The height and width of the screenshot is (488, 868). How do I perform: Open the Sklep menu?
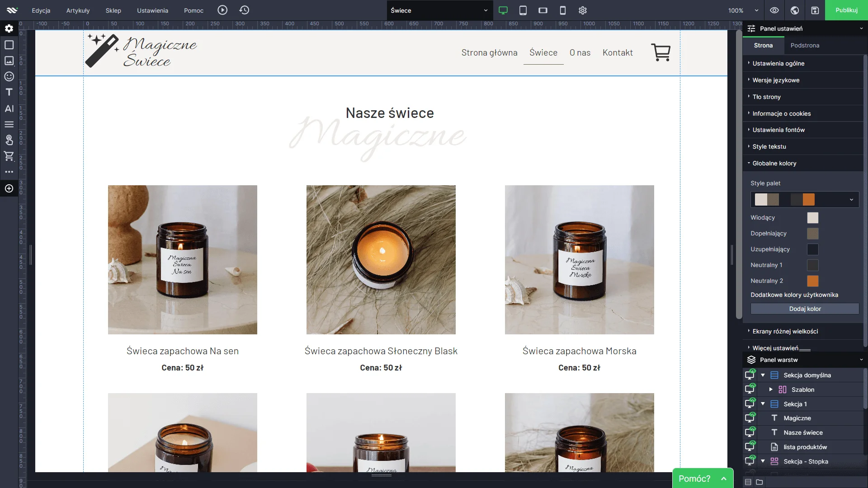[113, 10]
